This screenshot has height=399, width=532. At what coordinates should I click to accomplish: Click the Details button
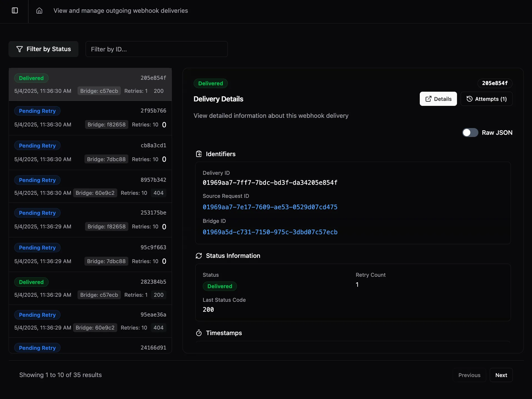(438, 99)
